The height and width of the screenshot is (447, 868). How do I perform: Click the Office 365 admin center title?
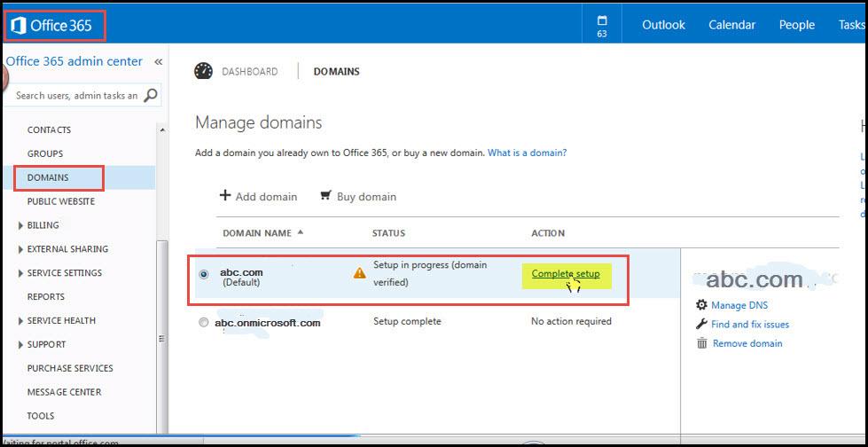[74, 61]
